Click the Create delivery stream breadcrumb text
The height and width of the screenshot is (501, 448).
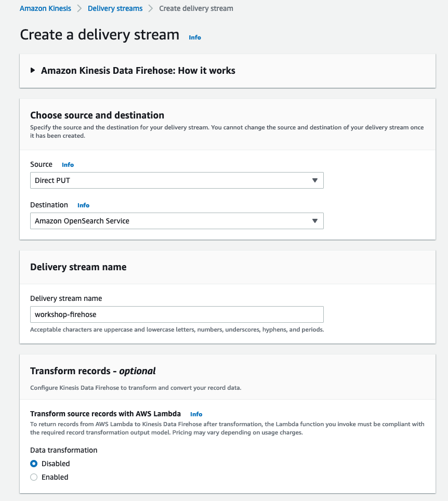click(196, 8)
